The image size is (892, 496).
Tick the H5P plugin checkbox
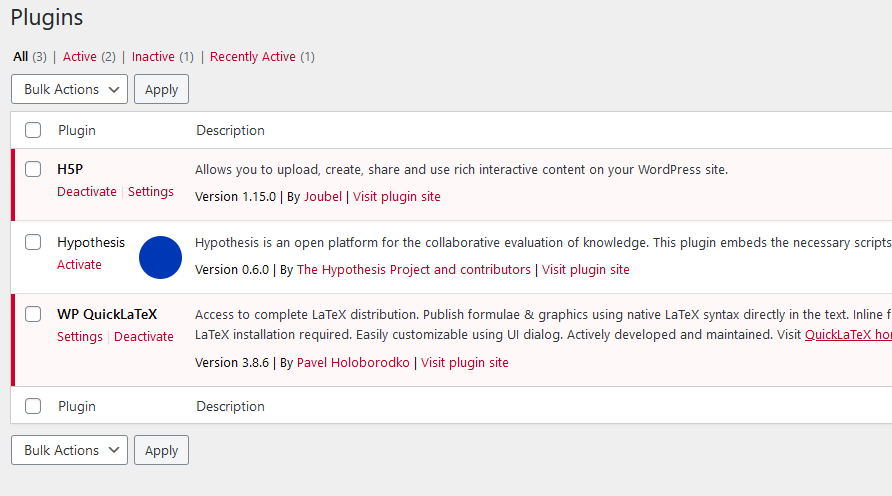tap(33, 169)
